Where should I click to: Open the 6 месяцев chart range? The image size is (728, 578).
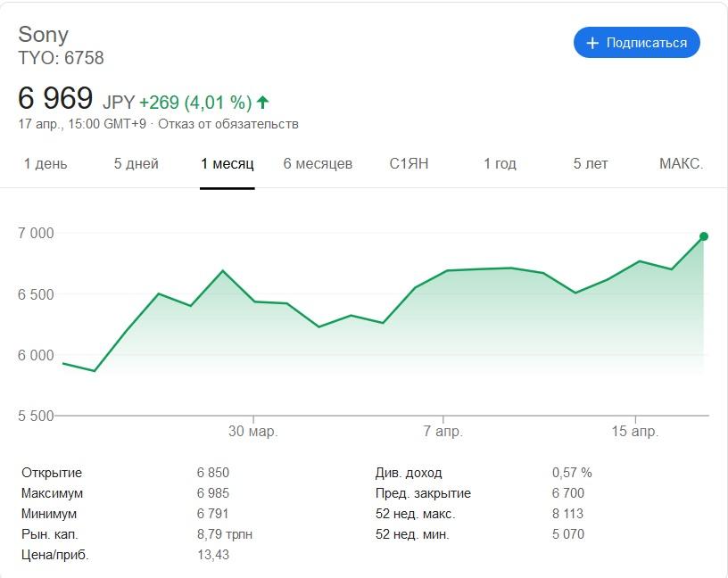[318, 164]
